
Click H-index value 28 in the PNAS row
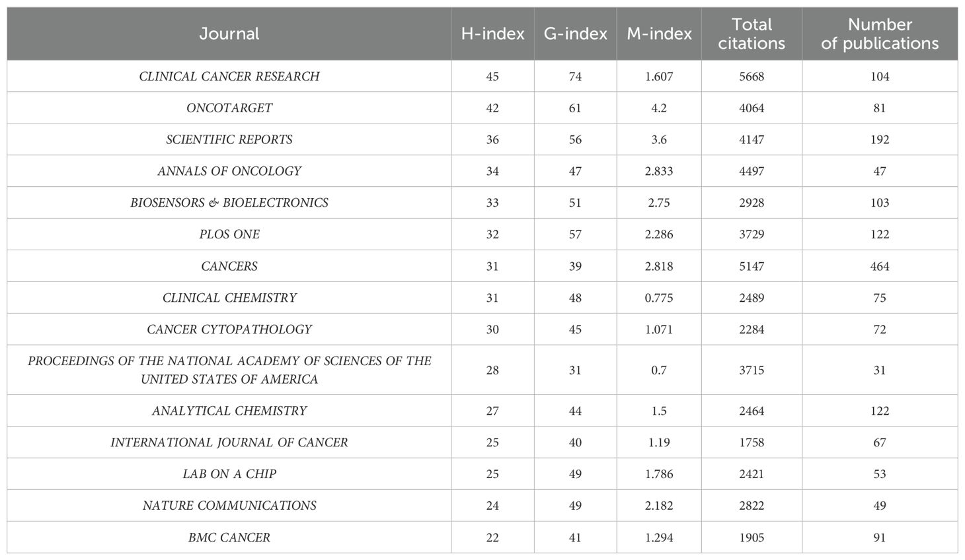pyautogui.click(x=492, y=370)
